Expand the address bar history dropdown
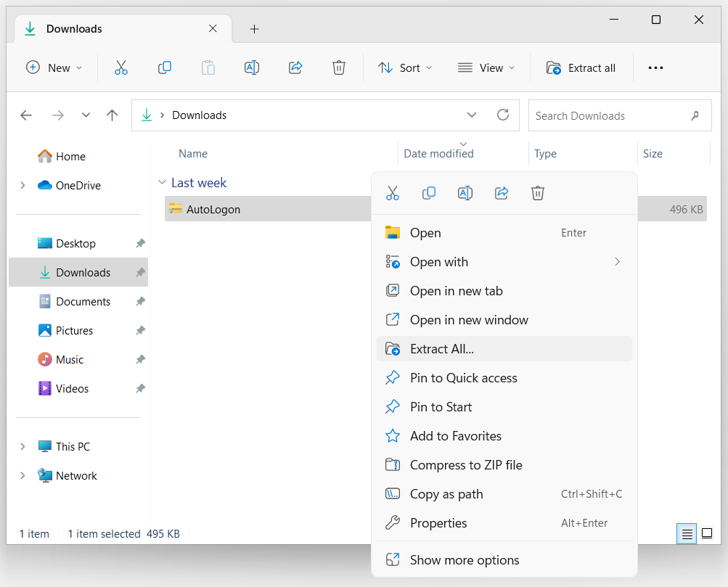728x587 pixels. tap(472, 115)
